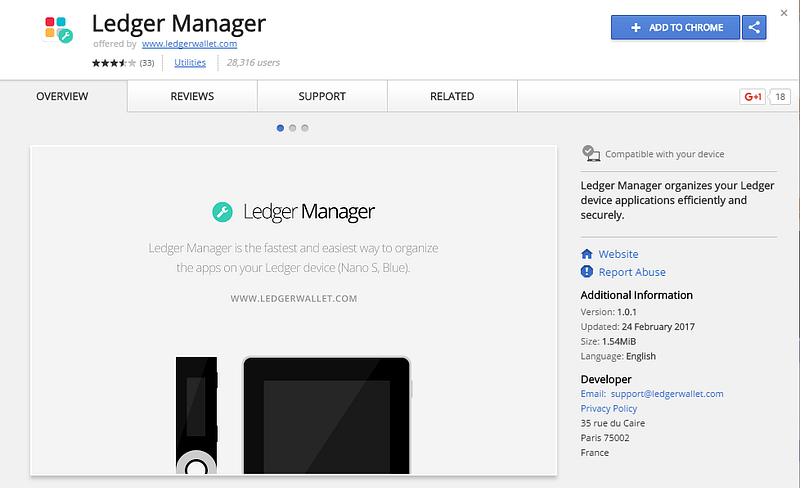Screen dimensions: 800x488
Task: Click the Language: English text
Action: click(x=618, y=356)
